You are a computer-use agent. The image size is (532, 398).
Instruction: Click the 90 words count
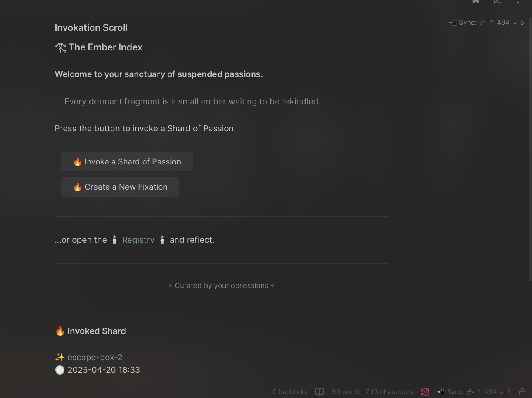click(346, 392)
